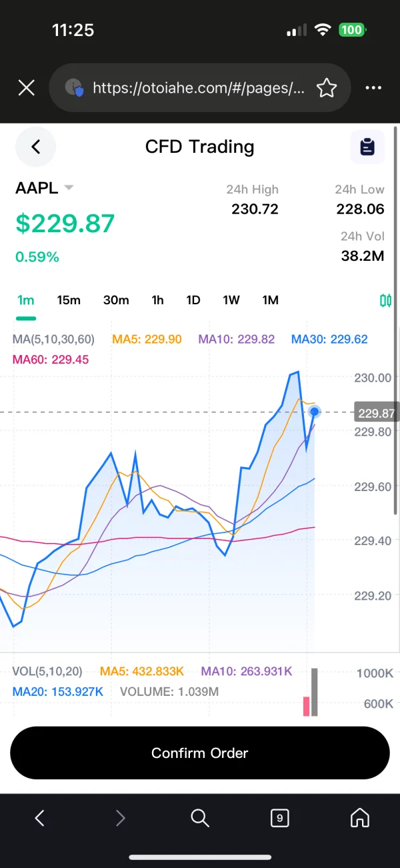Expand the AAPL symbol dropdown
400x868 pixels.
click(68, 187)
